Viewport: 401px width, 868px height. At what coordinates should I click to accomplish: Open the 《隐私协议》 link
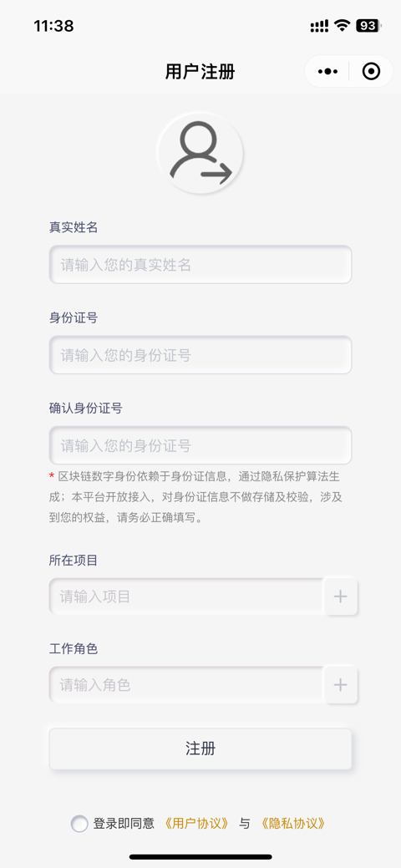292,823
